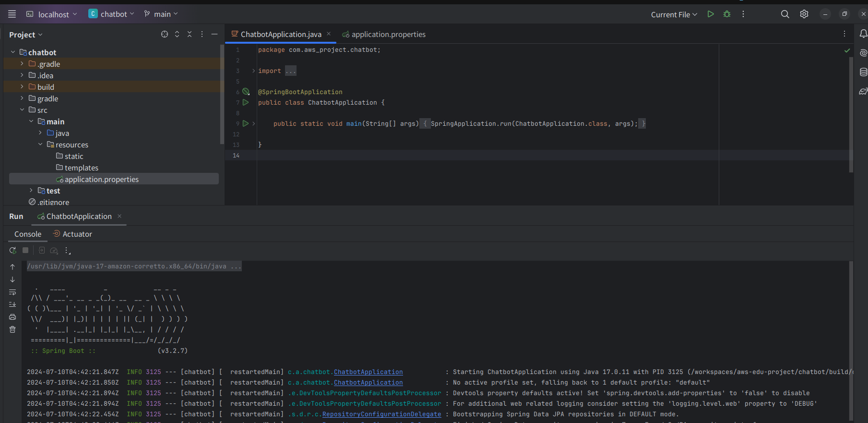The height and width of the screenshot is (423, 868).
Task: Click the green Run button in top toolbar
Action: (x=711, y=14)
